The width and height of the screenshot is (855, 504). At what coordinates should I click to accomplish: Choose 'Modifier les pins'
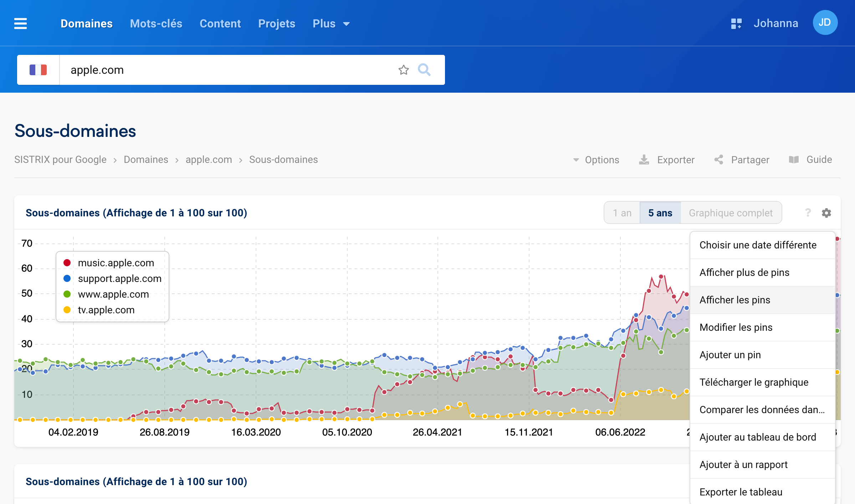[x=763, y=328]
